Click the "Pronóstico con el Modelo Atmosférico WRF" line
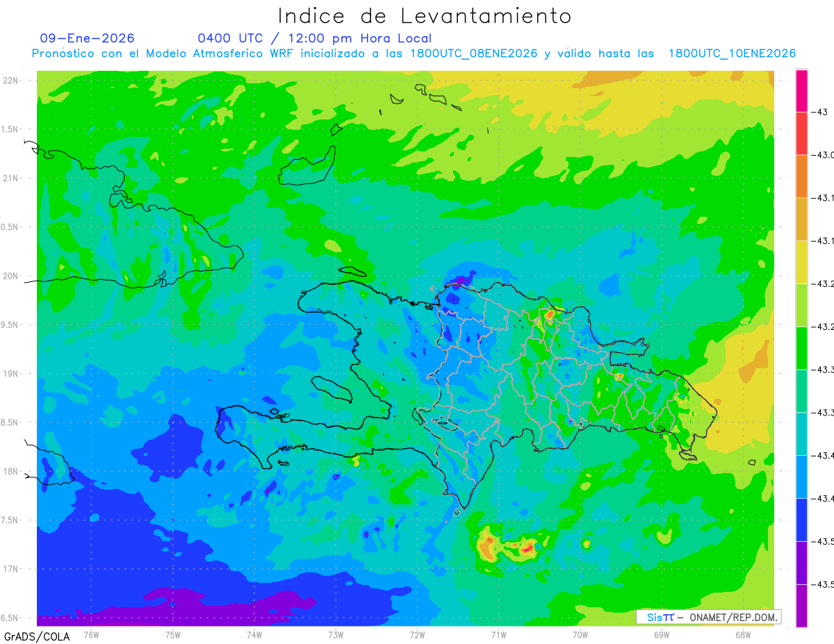This screenshot has width=834, height=644. pos(414,53)
